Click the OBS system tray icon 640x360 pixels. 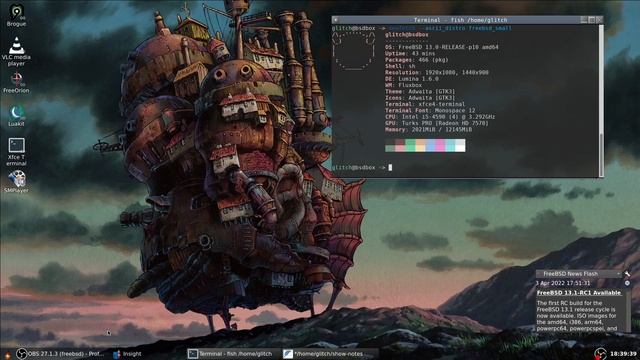600,354
